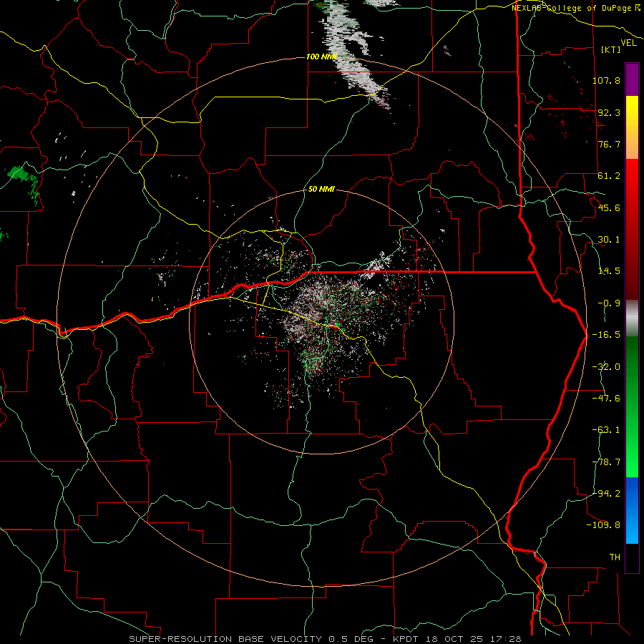The height and width of the screenshot is (644, 644).
Task: Select the 107.8 velocity scale value
Action: point(606,80)
